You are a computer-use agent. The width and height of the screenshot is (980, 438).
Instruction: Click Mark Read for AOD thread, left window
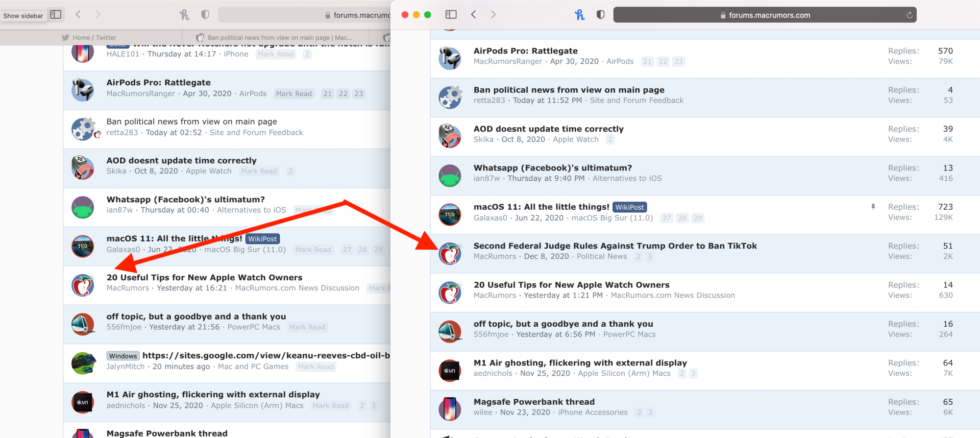pos(259,171)
